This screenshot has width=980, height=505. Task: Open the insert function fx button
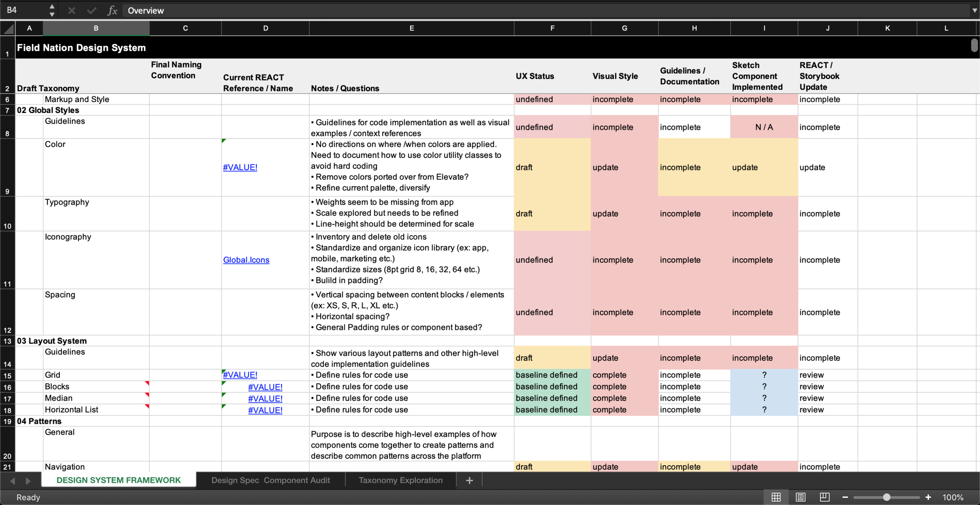pos(112,11)
